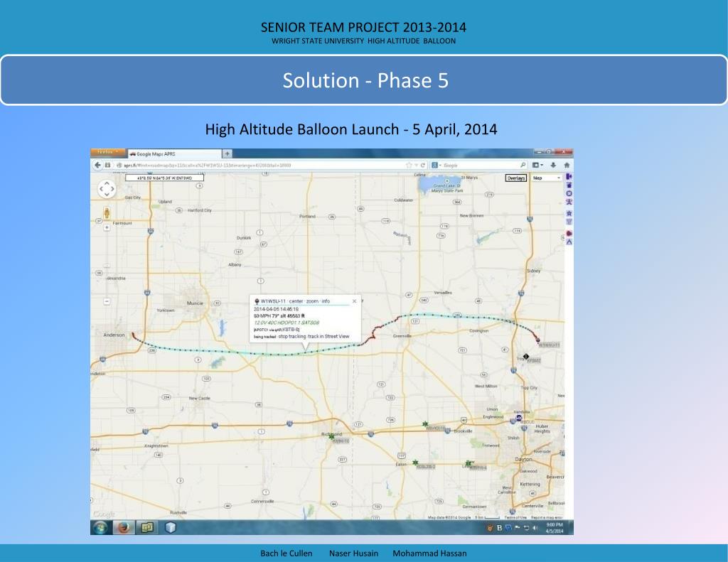Click the Terms of Use map link
728x562 pixels.
coord(515,517)
